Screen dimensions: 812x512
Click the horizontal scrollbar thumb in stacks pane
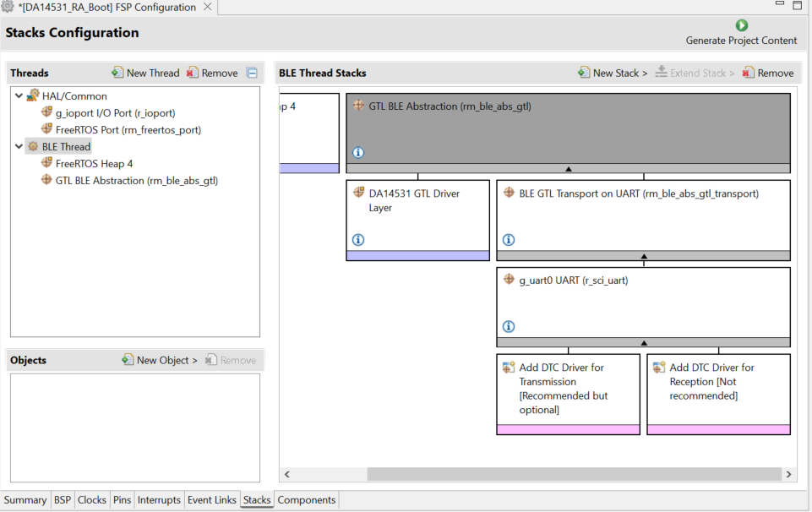pyautogui.click(x=574, y=474)
